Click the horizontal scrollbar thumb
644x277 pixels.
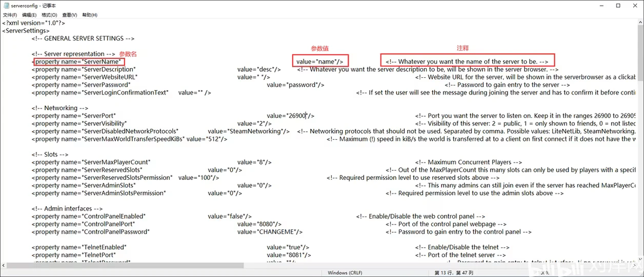click(125, 266)
